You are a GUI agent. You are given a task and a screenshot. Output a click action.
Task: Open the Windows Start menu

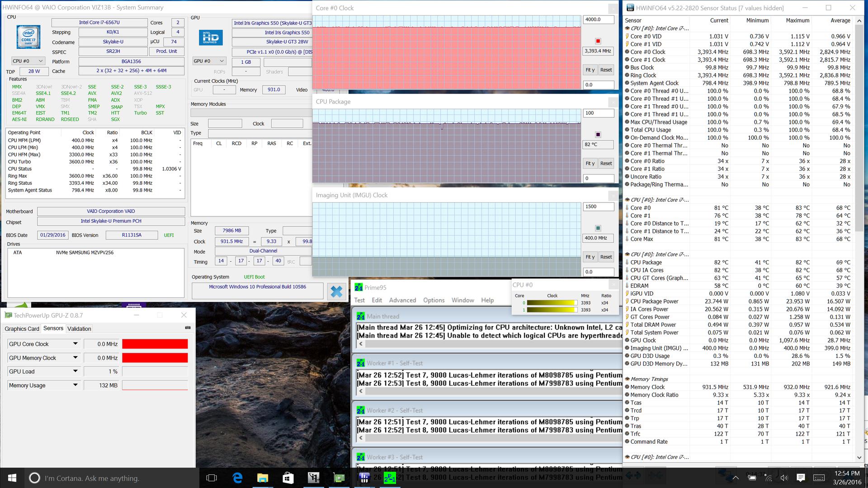coord(12,478)
